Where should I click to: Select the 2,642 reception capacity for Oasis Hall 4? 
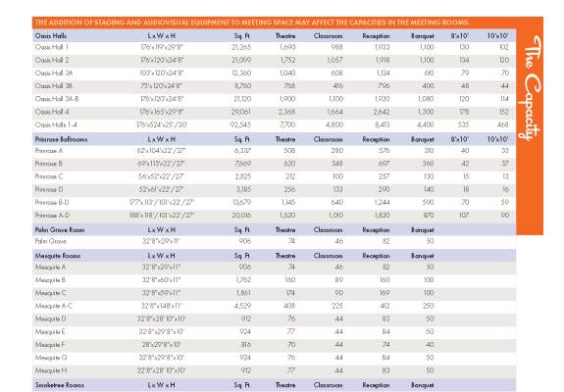click(x=382, y=112)
